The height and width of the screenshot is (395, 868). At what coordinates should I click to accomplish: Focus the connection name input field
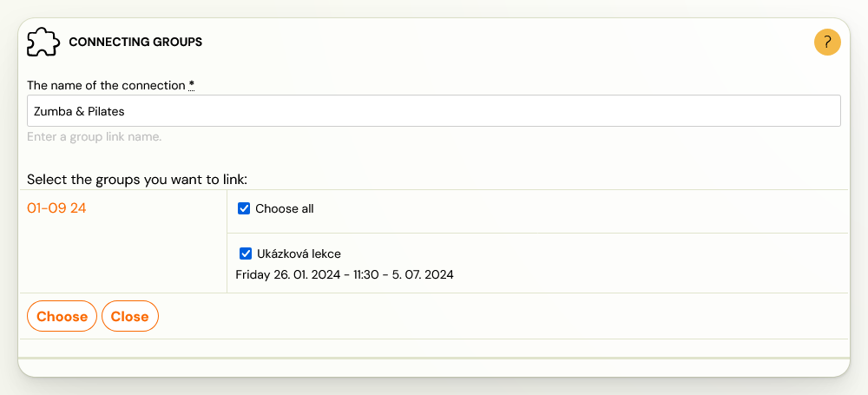[x=434, y=111]
